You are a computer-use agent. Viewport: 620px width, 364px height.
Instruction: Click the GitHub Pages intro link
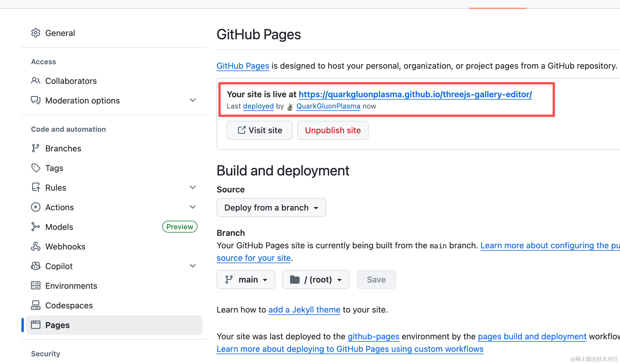click(243, 66)
